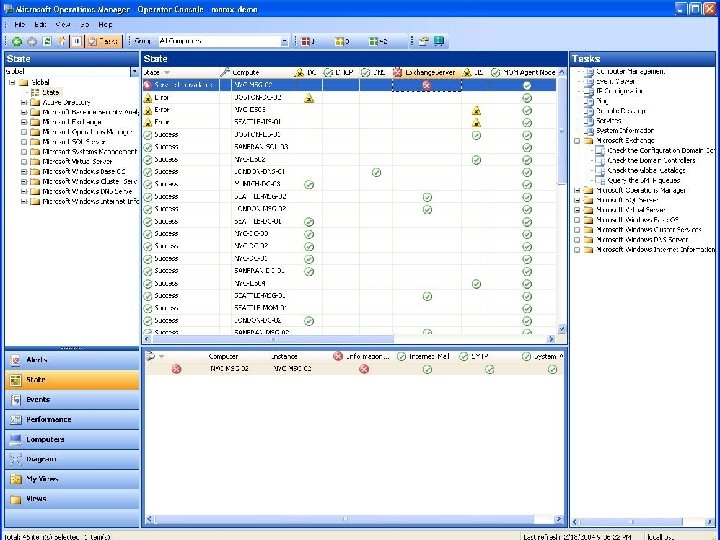Click the Refresh toolbar icon

pyautogui.click(x=47, y=41)
